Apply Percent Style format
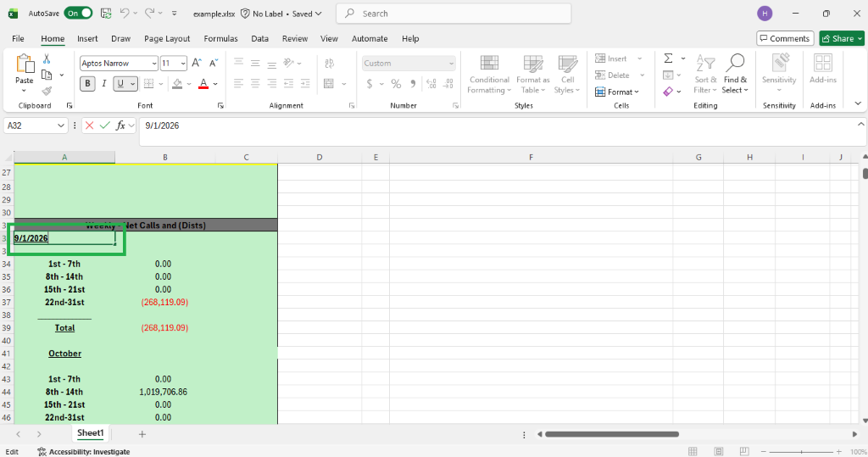The height and width of the screenshot is (457, 868). click(x=396, y=84)
